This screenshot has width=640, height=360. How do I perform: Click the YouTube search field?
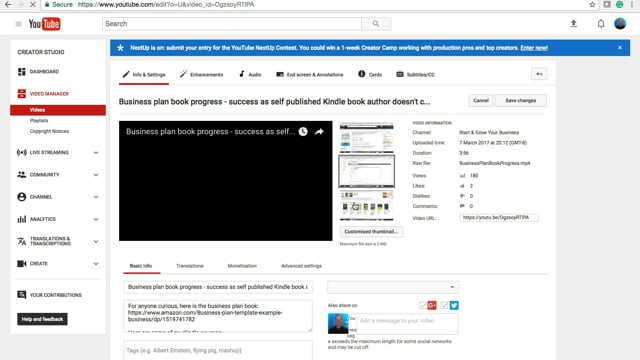[x=232, y=24]
